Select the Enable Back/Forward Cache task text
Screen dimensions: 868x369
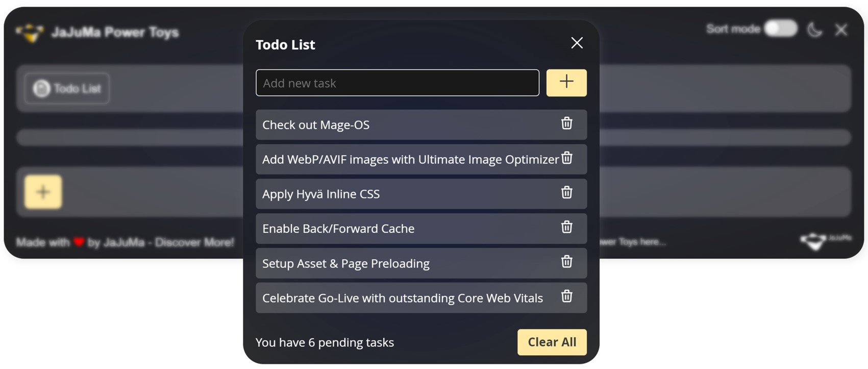pos(338,228)
